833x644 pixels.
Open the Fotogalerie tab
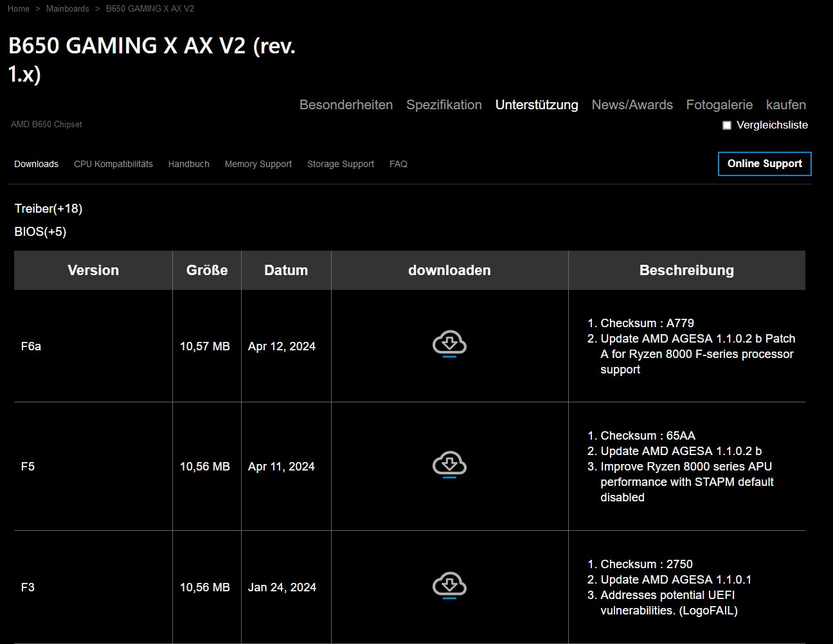point(719,105)
